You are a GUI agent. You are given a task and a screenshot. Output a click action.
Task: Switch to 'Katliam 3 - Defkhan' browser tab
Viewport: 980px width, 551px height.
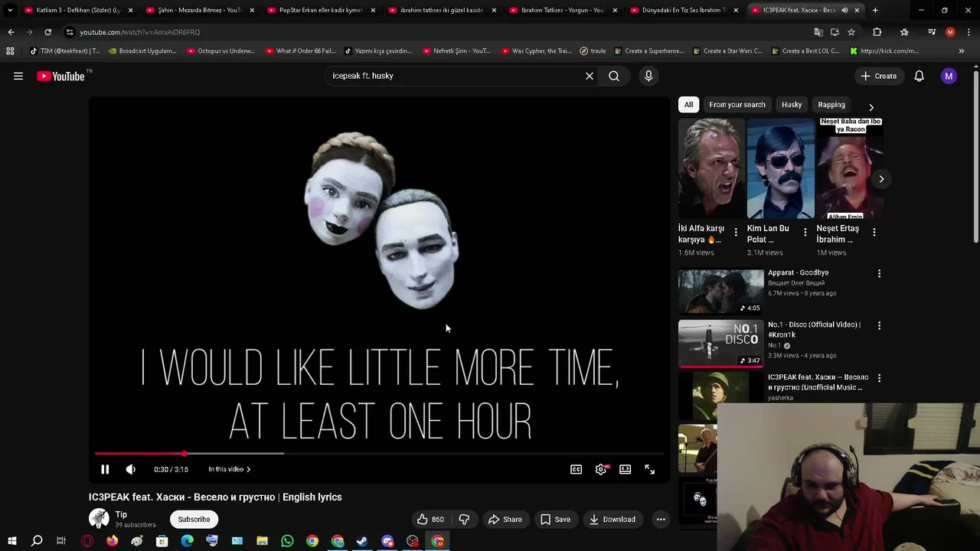point(79,10)
